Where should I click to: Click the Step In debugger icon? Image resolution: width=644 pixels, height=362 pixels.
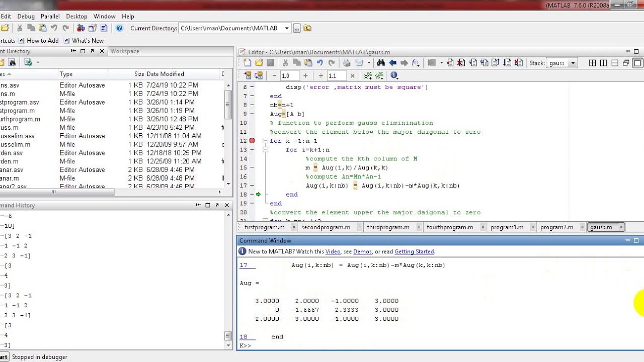point(484,63)
